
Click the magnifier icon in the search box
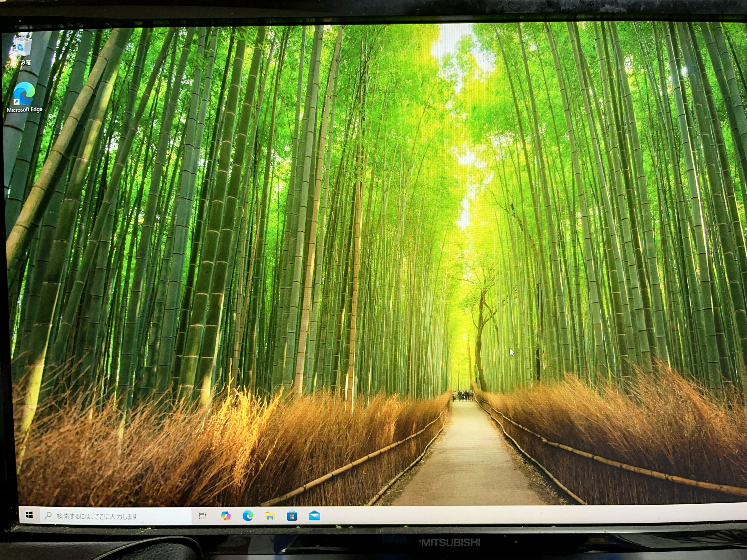(x=48, y=515)
